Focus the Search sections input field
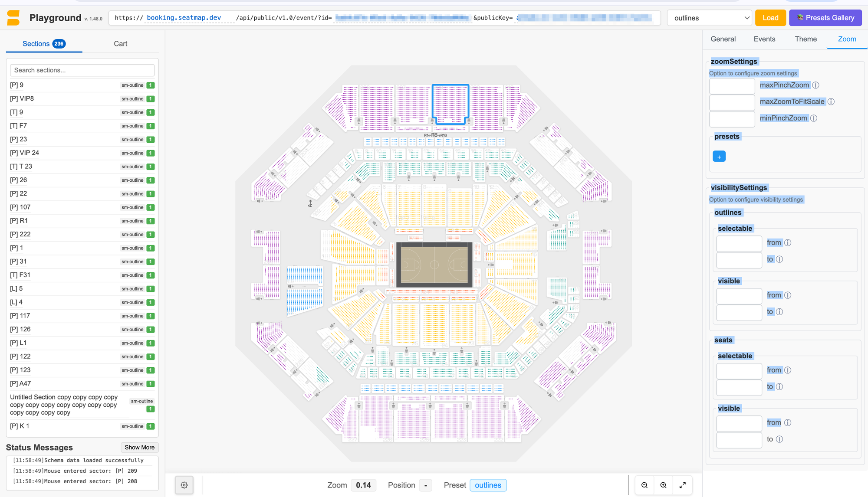This screenshot has width=868, height=497. click(x=82, y=70)
